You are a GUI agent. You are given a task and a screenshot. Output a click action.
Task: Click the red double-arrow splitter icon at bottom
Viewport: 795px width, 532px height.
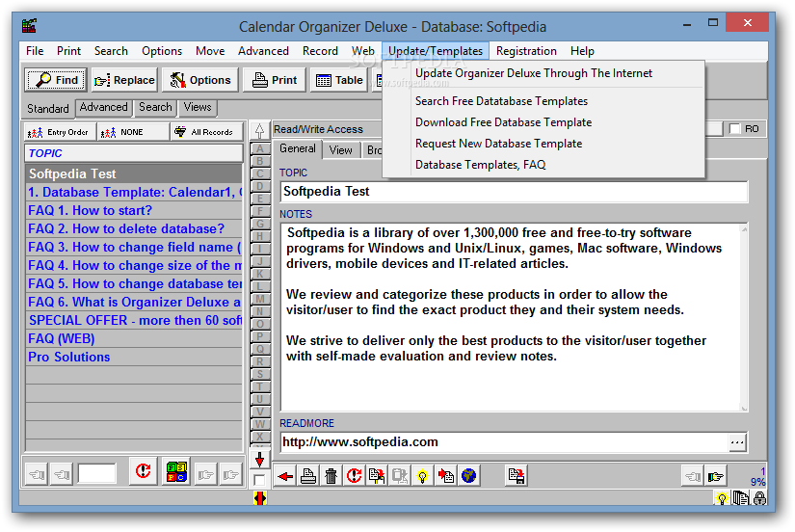(259, 498)
